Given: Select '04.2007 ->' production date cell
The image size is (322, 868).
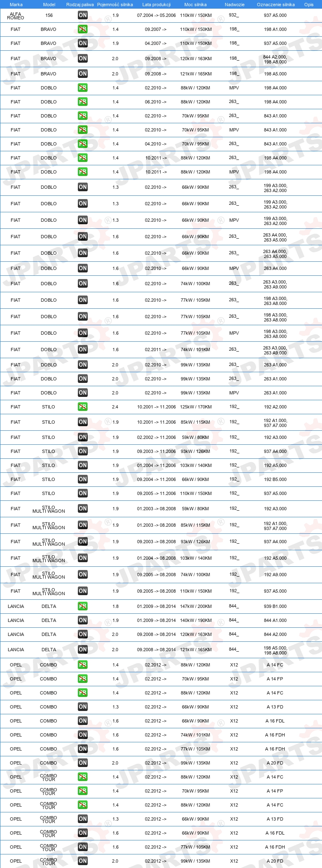Looking at the screenshot, I should 156,43.
